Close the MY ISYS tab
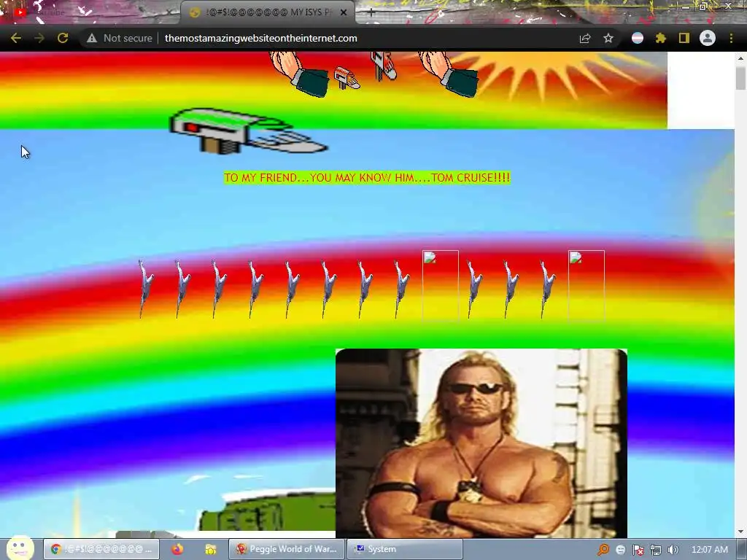The height and width of the screenshot is (560, 747). coord(344,12)
